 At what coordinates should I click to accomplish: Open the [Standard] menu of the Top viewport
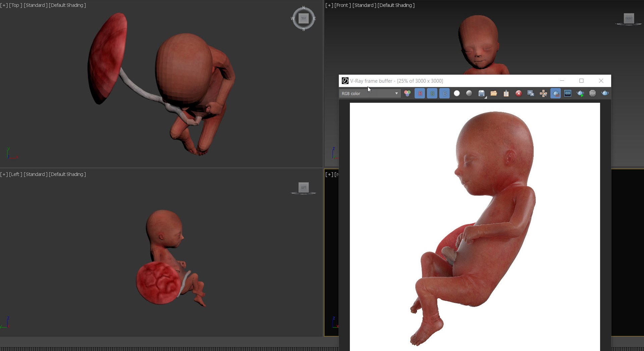click(x=36, y=5)
